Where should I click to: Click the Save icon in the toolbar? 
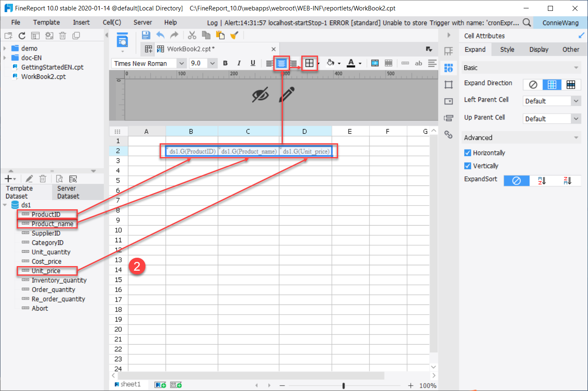point(146,35)
